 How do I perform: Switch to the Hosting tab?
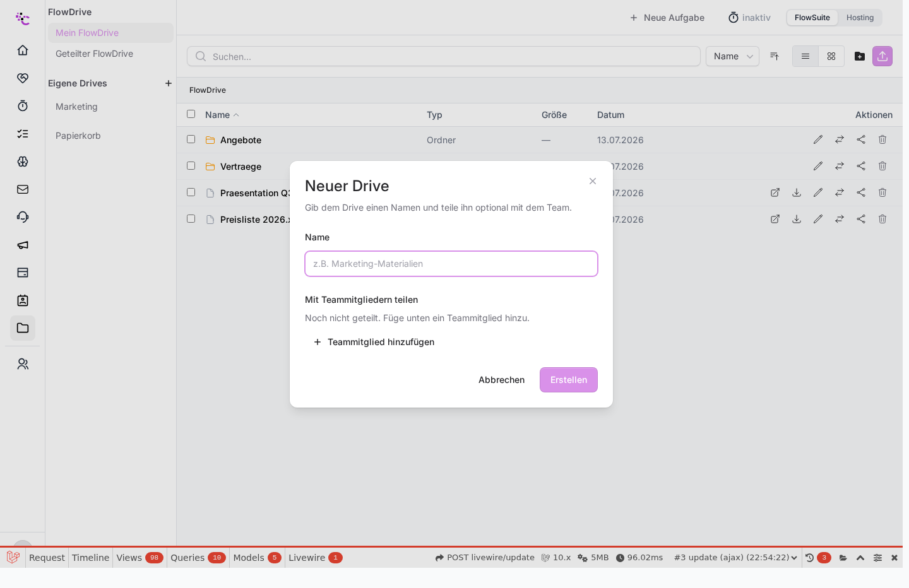coord(860,18)
